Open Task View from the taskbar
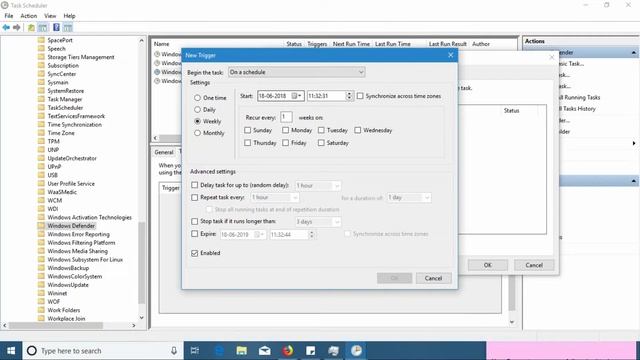This screenshot has height=360, width=640. point(195,351)
